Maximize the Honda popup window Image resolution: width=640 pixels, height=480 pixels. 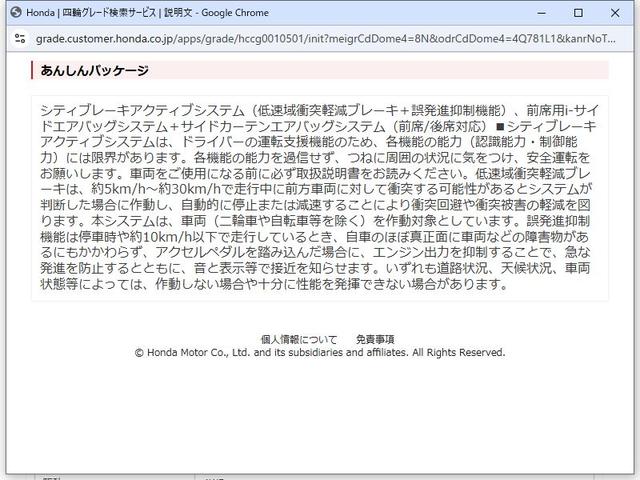click(x=578, y=13)
